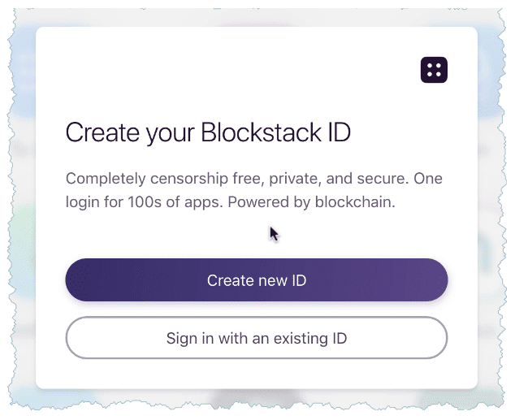Click blurred background below the dialog card
The image size is (515, 420).
click(256, 402)
